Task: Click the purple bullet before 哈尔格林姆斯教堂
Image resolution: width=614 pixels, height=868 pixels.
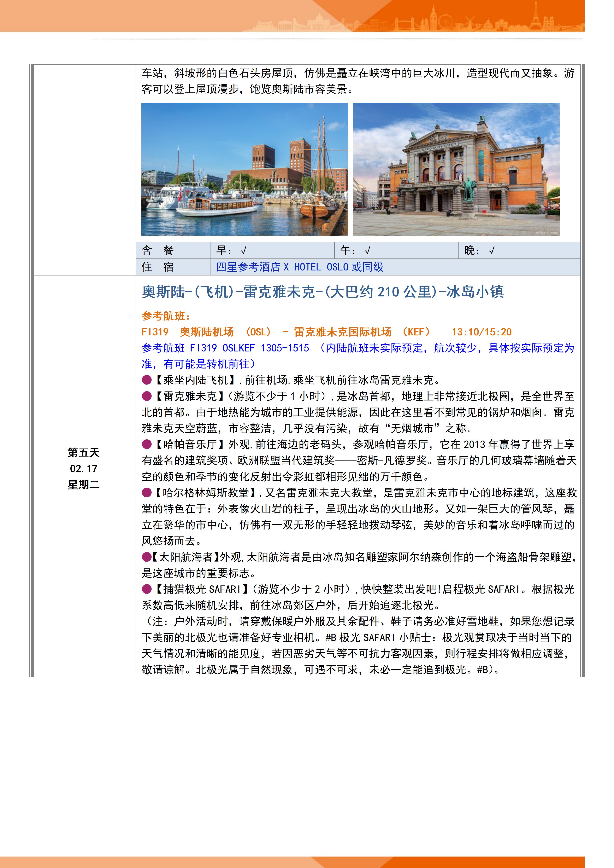Action: (147, 493)
